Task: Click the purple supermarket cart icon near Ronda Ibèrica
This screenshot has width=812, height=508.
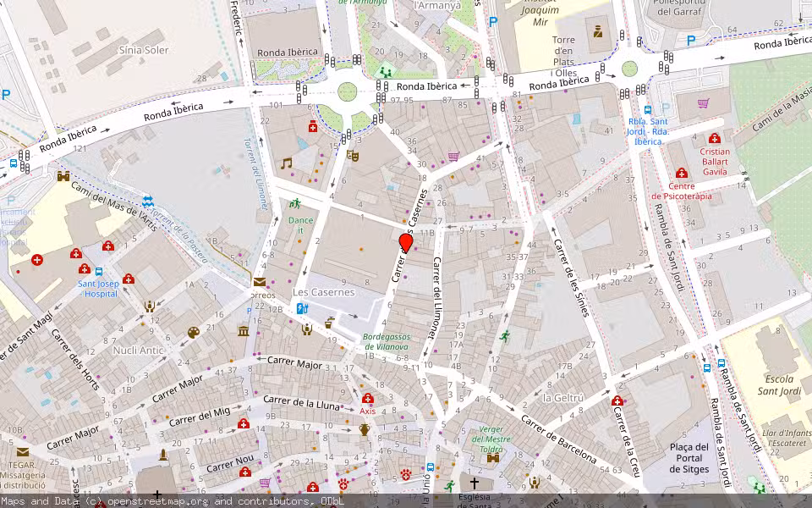Action: click(x=703, y=103)
